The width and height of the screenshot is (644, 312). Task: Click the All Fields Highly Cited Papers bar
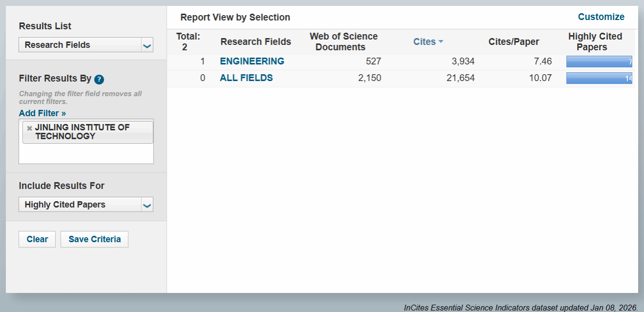point(599,78)
